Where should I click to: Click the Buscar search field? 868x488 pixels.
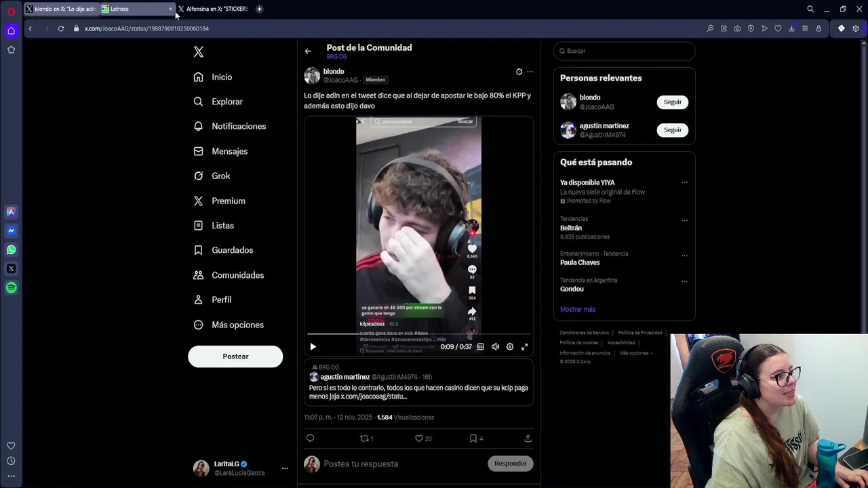[625, 51]
